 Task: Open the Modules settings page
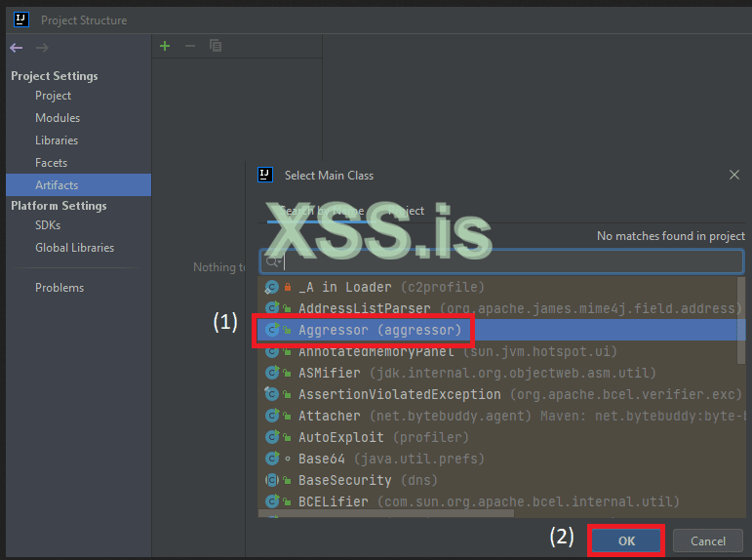(58, 118)
